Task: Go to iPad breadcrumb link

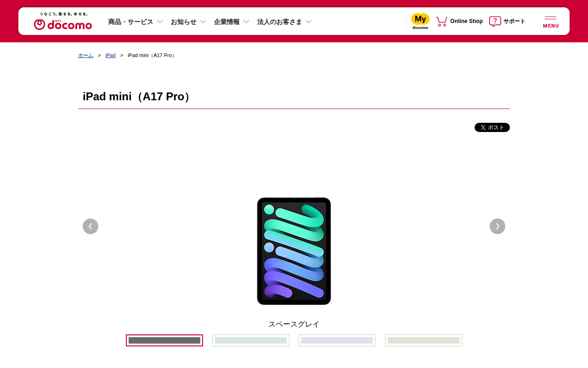Action: point(110,55)
